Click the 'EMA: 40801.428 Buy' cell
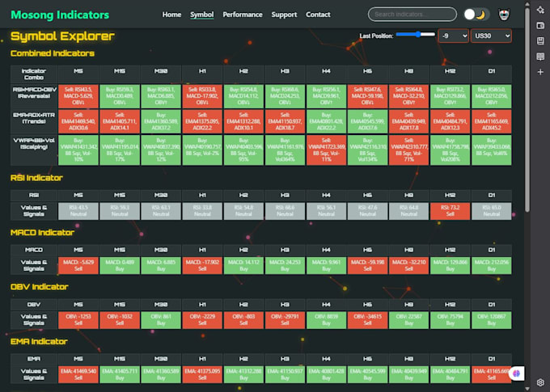550x392 pixels. (x=326, y=374)
